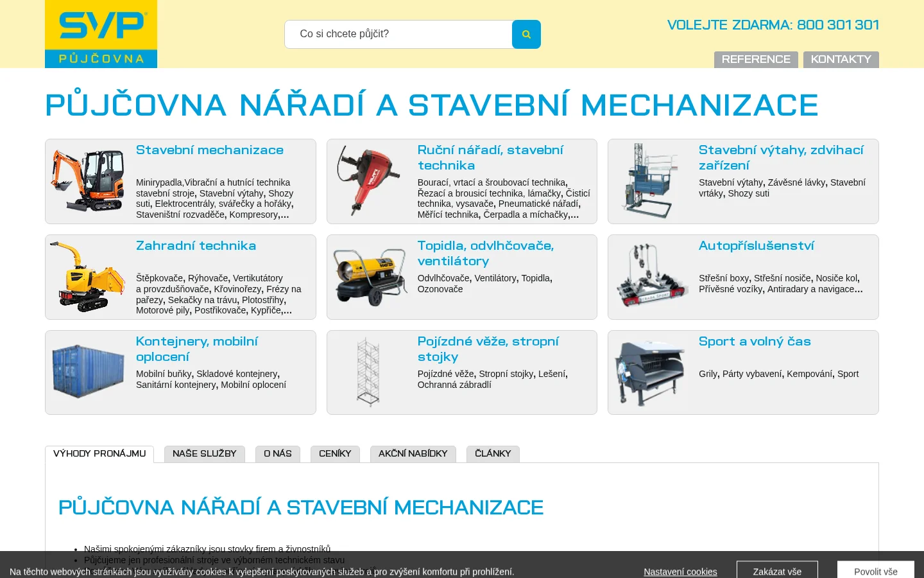This screenshot has width=924, height=578.
Task: Switch to the ČLÁNKY tab
Action: click(493, 454)
